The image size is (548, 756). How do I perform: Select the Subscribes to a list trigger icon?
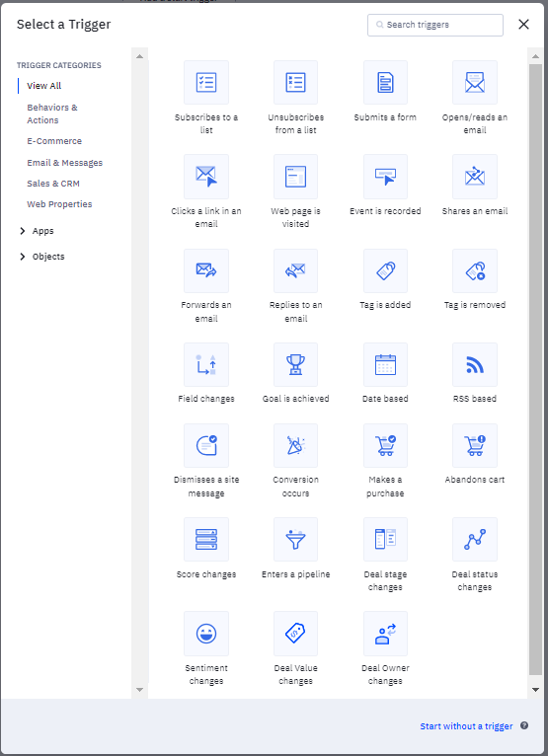pos(206,83)
